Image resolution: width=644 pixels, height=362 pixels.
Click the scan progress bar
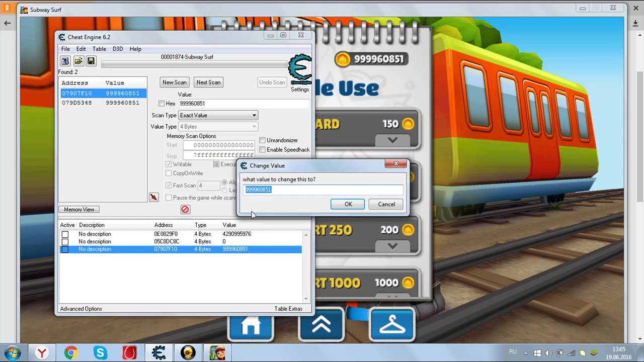(x=194, y=64)
